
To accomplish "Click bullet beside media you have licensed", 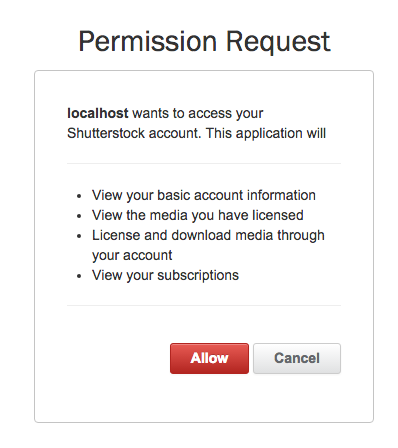I will click(x=79, y=216).
